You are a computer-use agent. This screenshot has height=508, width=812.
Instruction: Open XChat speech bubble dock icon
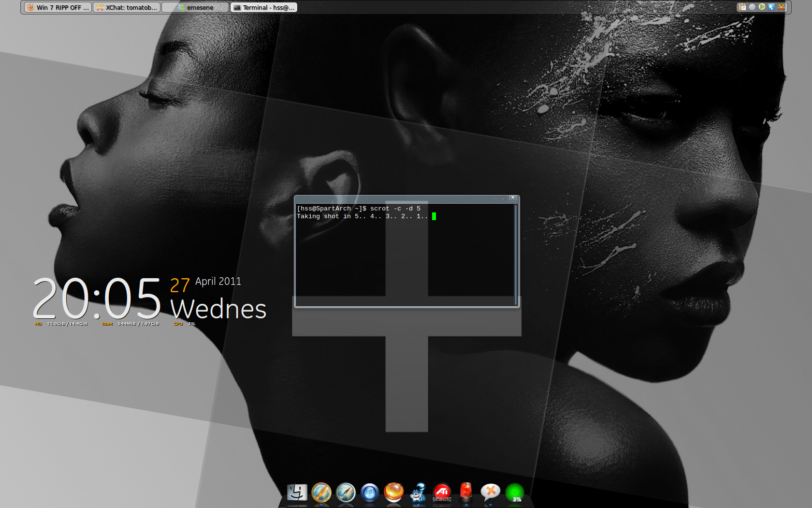[x=490, y=493]
